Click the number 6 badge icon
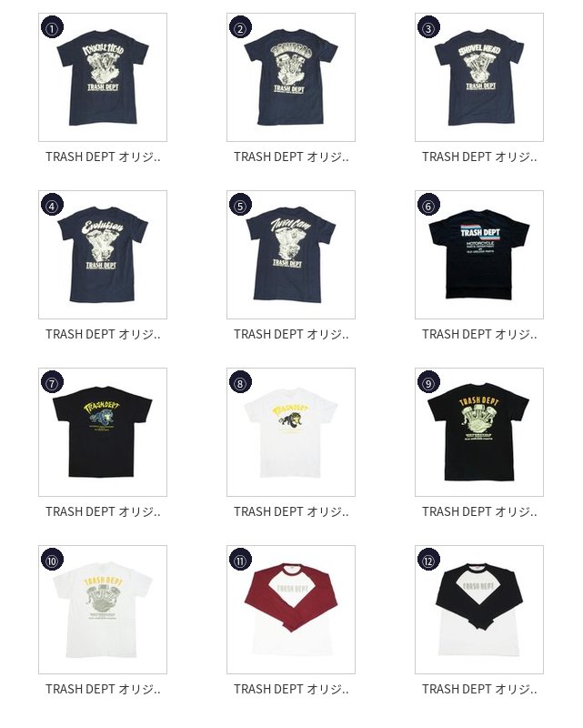Image resolution: width=583 pixels, height=728 pixels. point(428,205)
